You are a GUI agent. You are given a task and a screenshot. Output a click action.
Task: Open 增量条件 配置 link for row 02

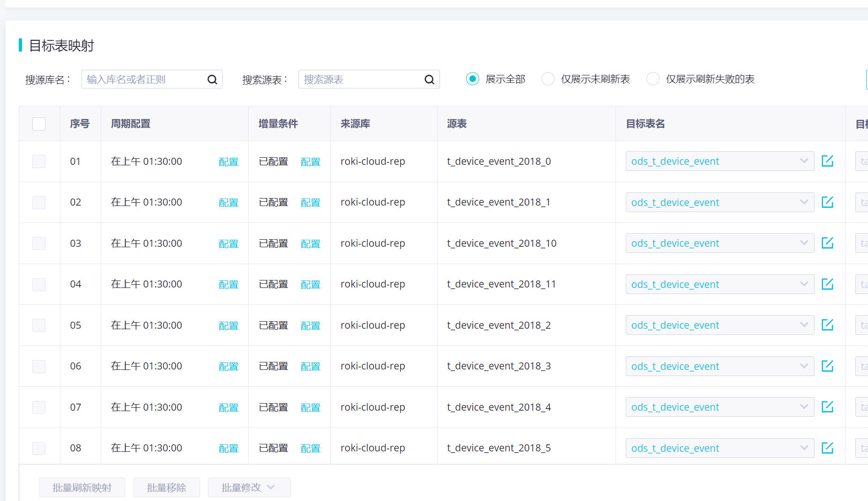point(311,202)
